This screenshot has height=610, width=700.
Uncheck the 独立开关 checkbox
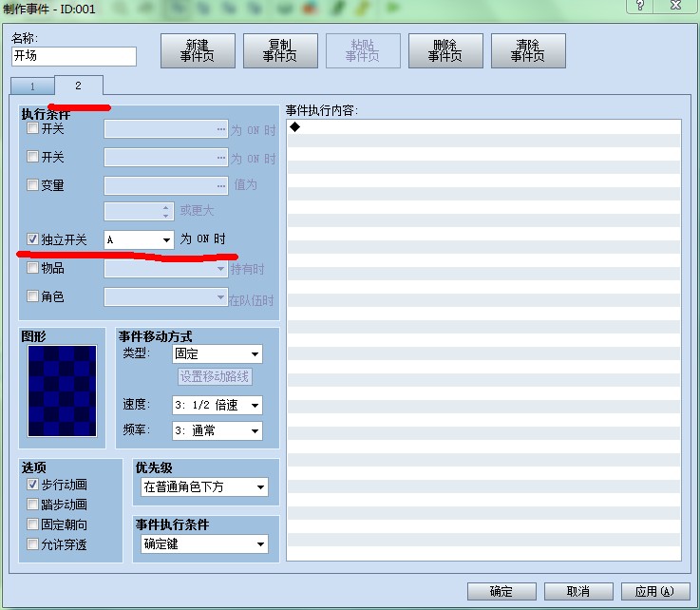(x=32, y=239)
